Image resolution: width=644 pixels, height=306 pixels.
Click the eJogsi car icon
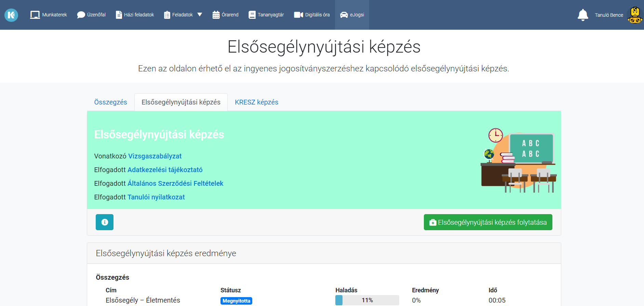click(344, 15)
